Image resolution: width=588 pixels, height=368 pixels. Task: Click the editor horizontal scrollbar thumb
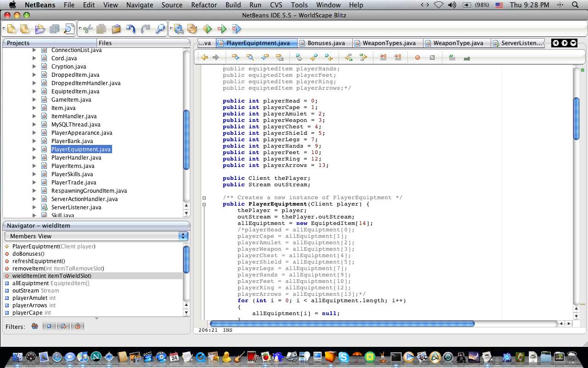342,324
